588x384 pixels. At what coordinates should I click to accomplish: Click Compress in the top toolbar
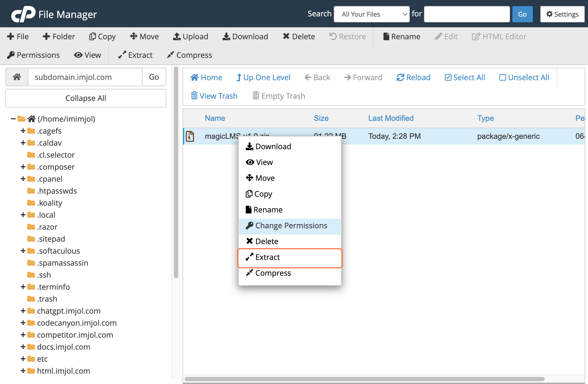click(x=190, y=55)
